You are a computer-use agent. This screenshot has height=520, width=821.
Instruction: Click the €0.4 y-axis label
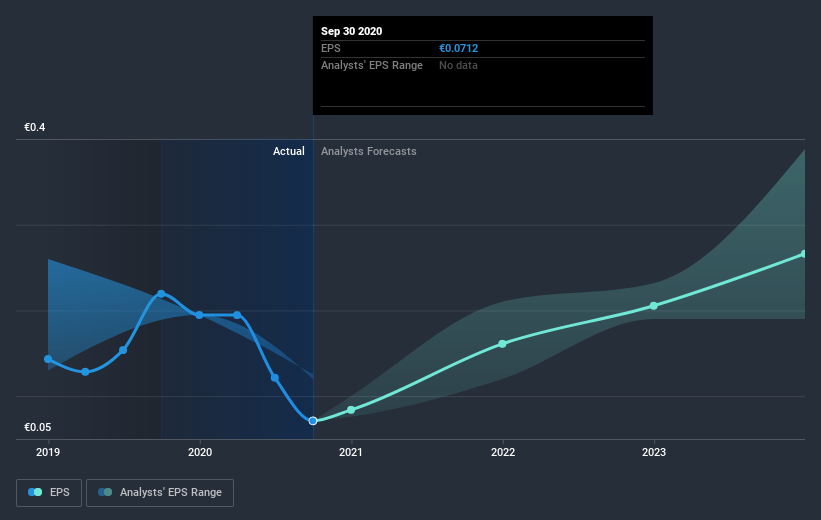35,128
